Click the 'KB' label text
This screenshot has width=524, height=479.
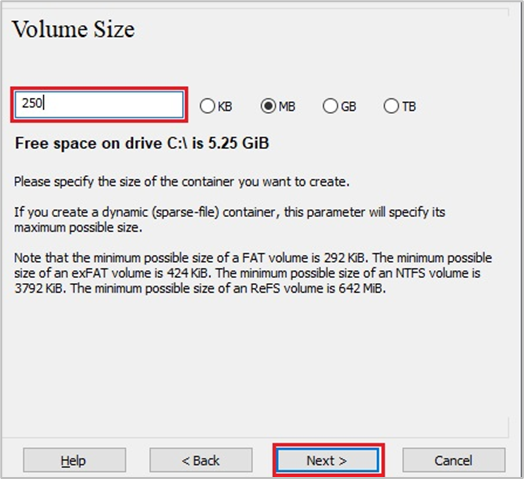pos(225,107)
